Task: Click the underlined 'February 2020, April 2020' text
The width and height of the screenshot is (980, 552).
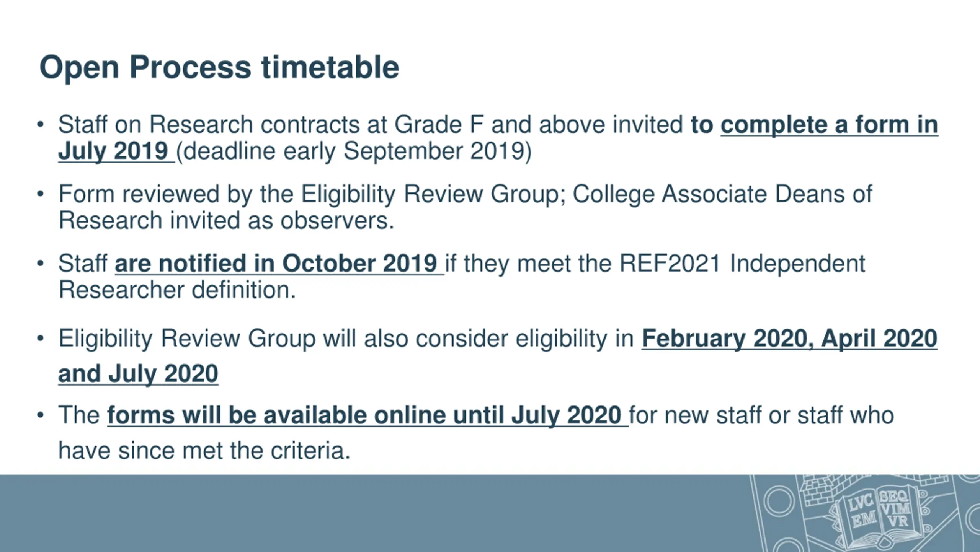Action: pyautogui.click(x=789, y=339)
